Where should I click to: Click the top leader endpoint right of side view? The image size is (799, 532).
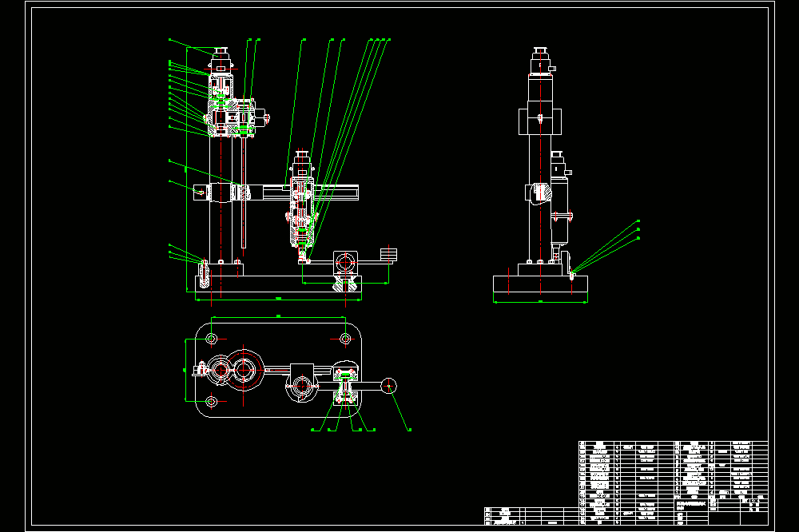[x=638, y=221]
